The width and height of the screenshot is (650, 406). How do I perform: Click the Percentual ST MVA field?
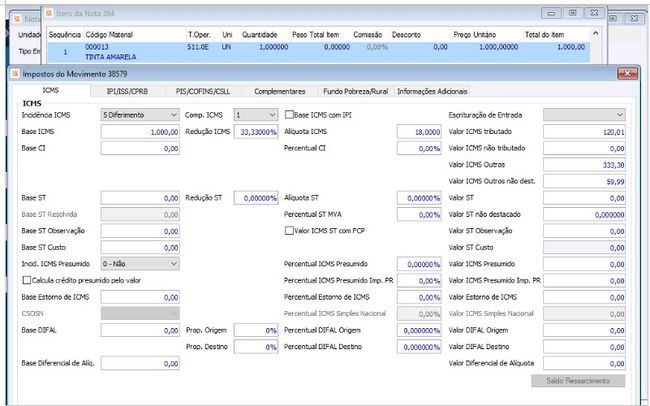point(419,215)
